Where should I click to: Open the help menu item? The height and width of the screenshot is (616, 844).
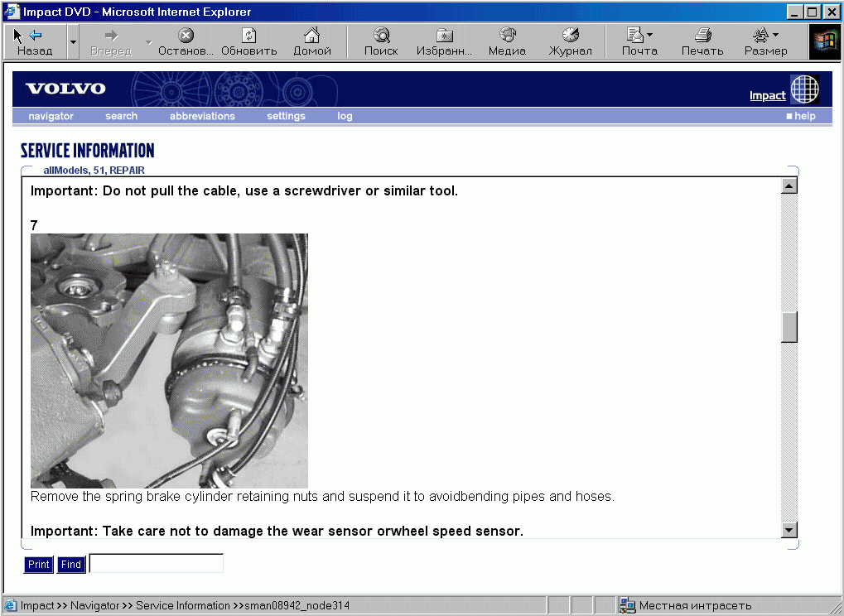coord(801,116)
